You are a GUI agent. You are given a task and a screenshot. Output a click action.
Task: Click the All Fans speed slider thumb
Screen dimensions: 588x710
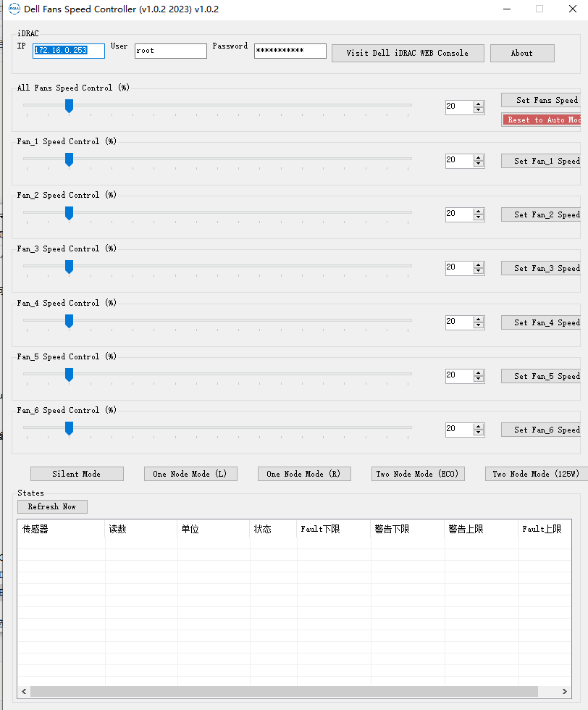click(x=70, y=106)
